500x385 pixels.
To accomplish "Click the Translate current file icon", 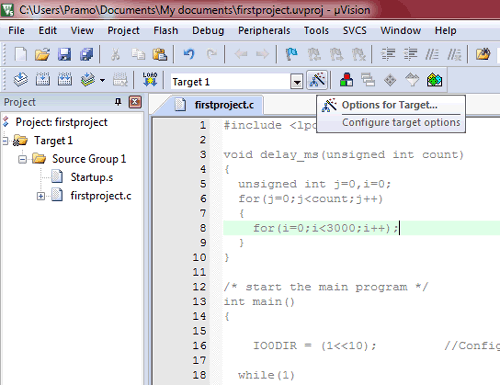I will point(21,80).
